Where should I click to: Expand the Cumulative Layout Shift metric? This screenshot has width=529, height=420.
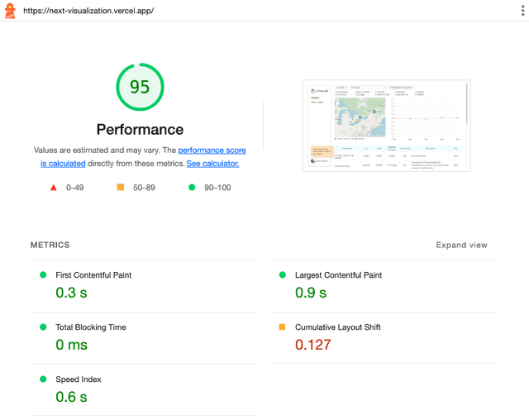(383, 338)
